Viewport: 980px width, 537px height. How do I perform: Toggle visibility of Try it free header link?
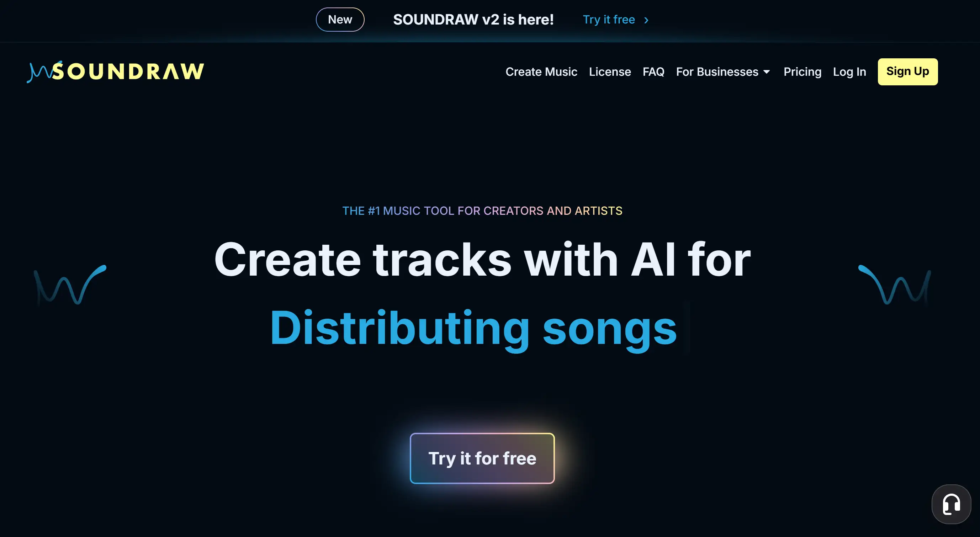click(x=608, y=19)
